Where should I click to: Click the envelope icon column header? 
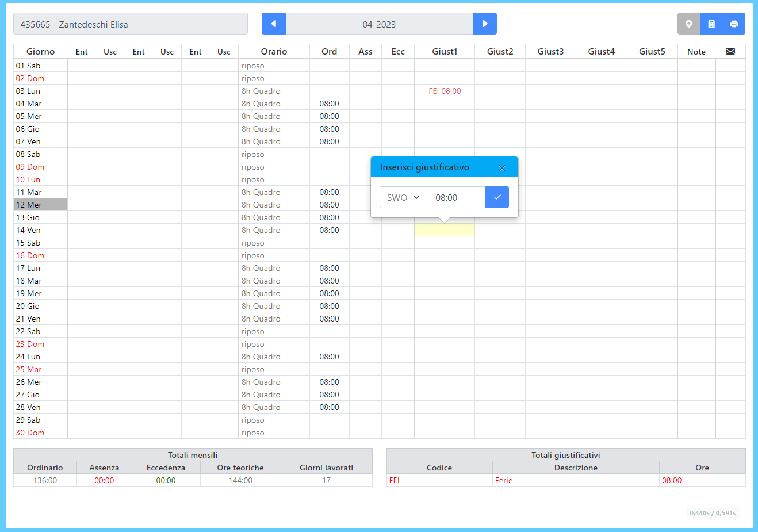[730, 51]
